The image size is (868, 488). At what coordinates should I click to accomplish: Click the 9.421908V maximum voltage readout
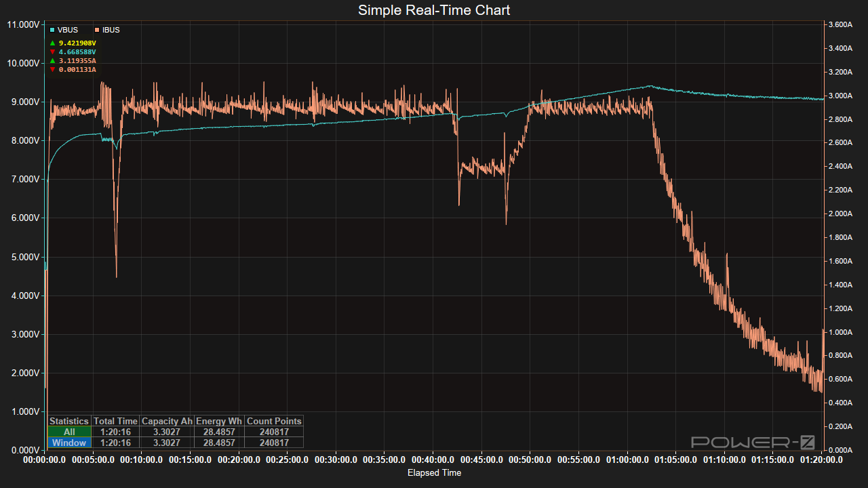(x=77, y=43)
